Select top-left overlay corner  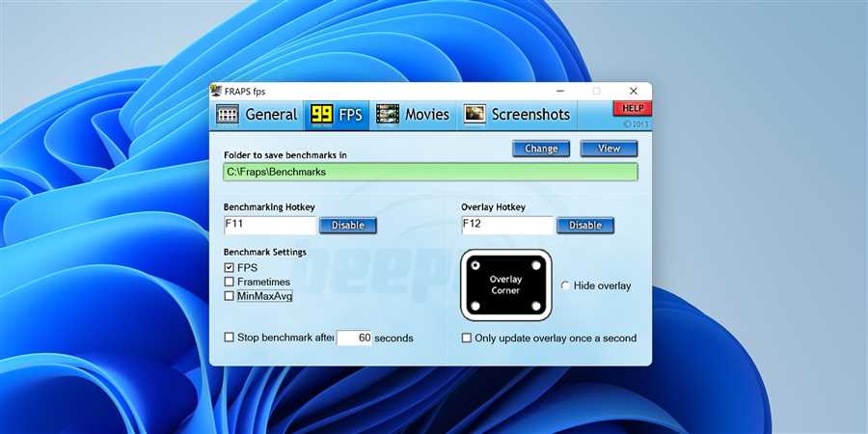tap(475, 266)
